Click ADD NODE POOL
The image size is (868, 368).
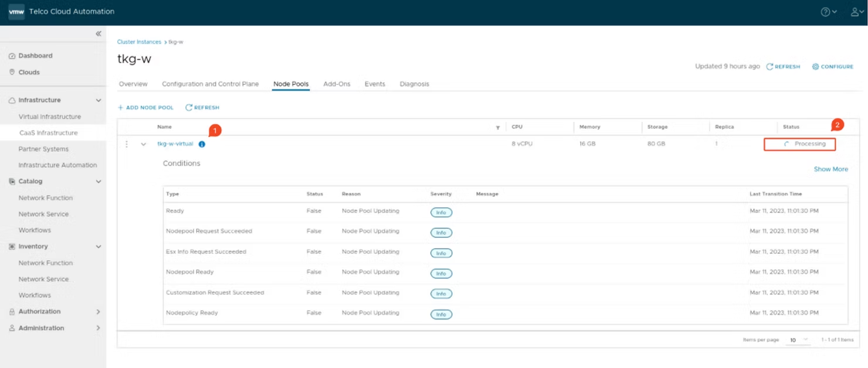[145, 107]
